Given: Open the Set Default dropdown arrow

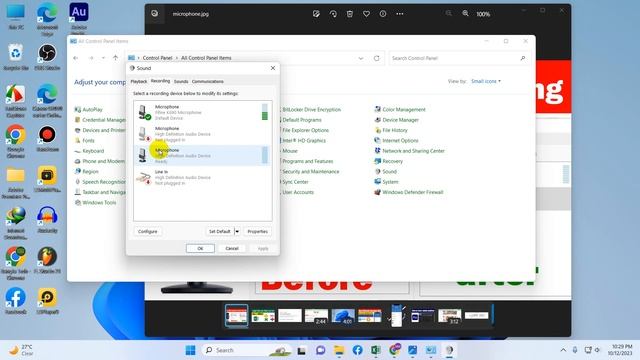Looking at the screenshot, I should tap(237, 231).
